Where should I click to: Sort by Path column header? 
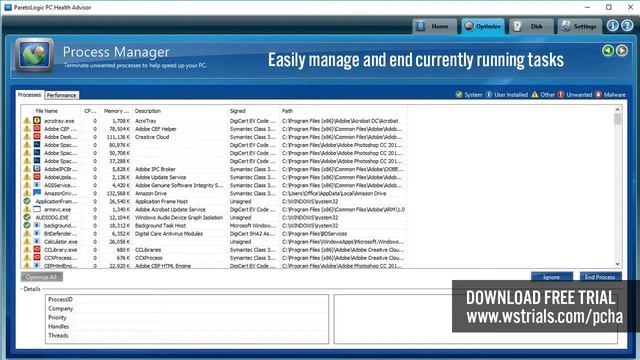pos(343,111)
